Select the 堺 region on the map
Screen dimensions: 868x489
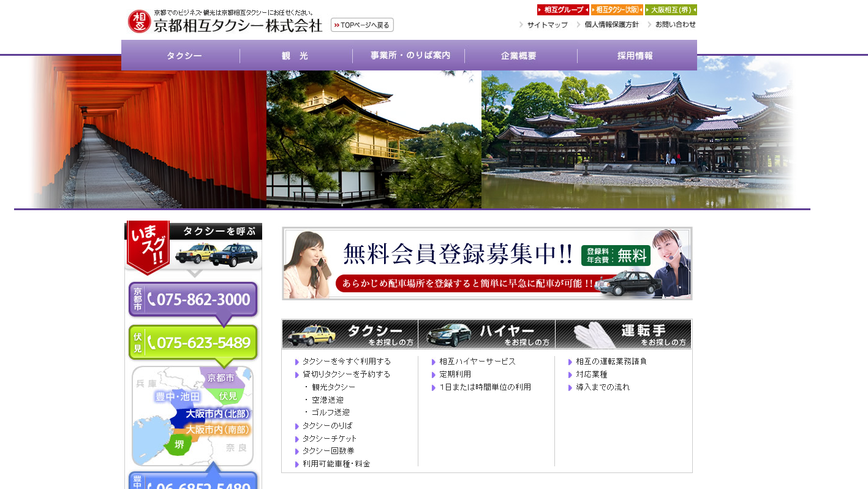pyautogui.click(x=179, y=444)
